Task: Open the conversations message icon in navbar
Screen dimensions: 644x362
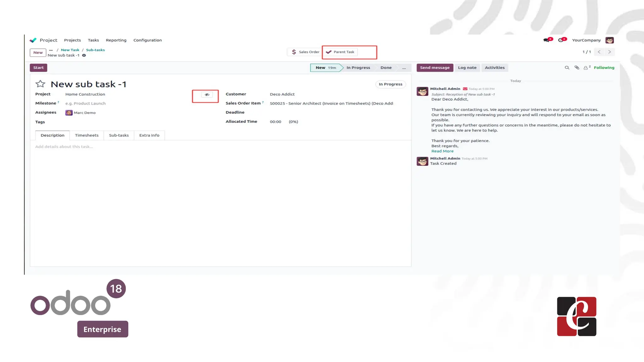Action: pos(547,40)
